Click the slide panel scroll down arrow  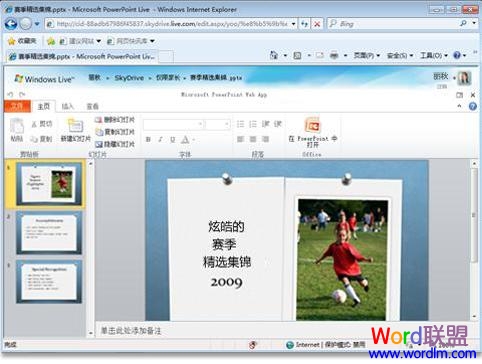click(90, 333)
